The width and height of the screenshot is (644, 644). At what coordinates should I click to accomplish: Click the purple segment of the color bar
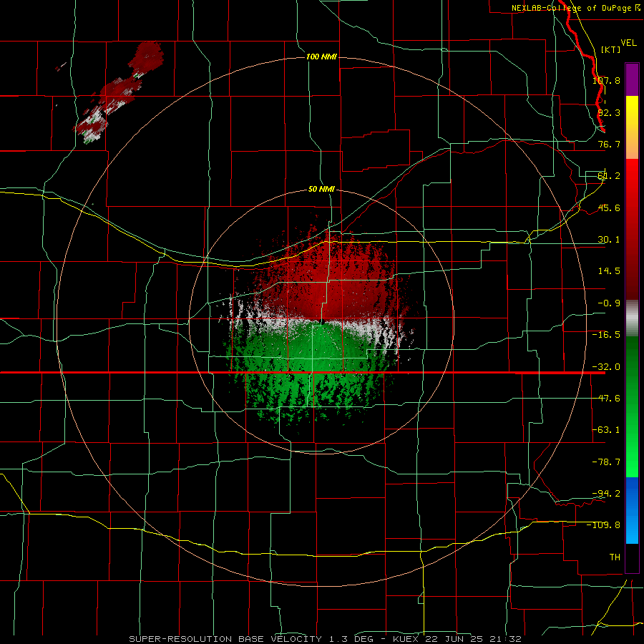(x=632, y=79)
